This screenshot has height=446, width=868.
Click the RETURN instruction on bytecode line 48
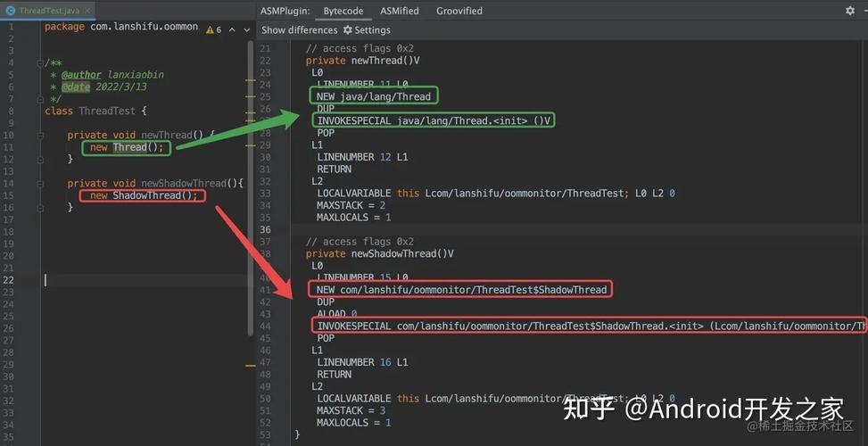(334, 375)
